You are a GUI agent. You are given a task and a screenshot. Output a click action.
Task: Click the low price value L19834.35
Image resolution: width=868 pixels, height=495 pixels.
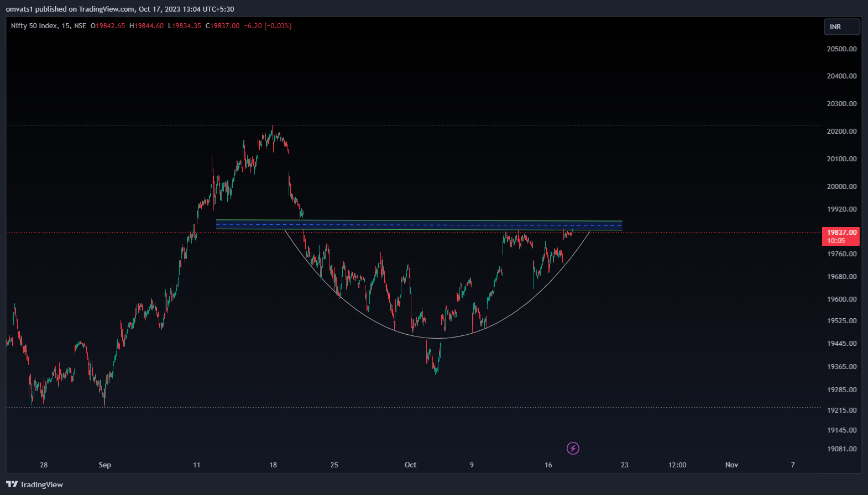tap(185, 26)
